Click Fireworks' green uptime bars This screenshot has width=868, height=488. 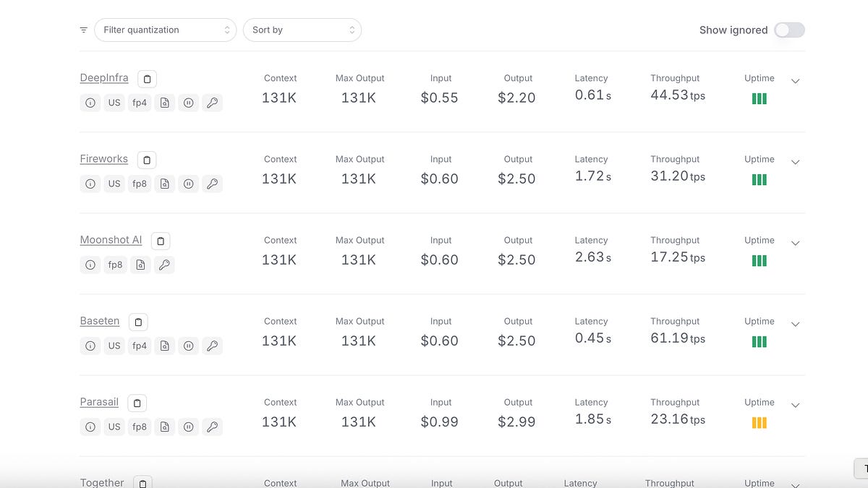[759, 180]
